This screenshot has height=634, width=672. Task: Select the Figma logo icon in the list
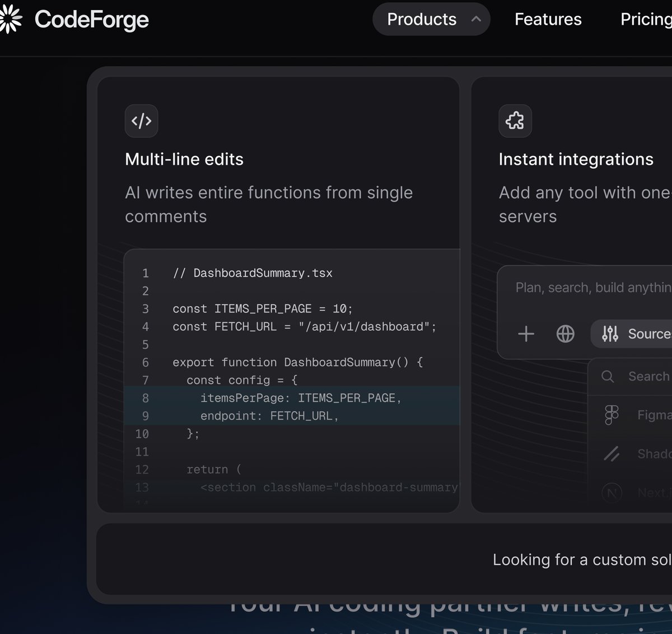coord(612,415)
